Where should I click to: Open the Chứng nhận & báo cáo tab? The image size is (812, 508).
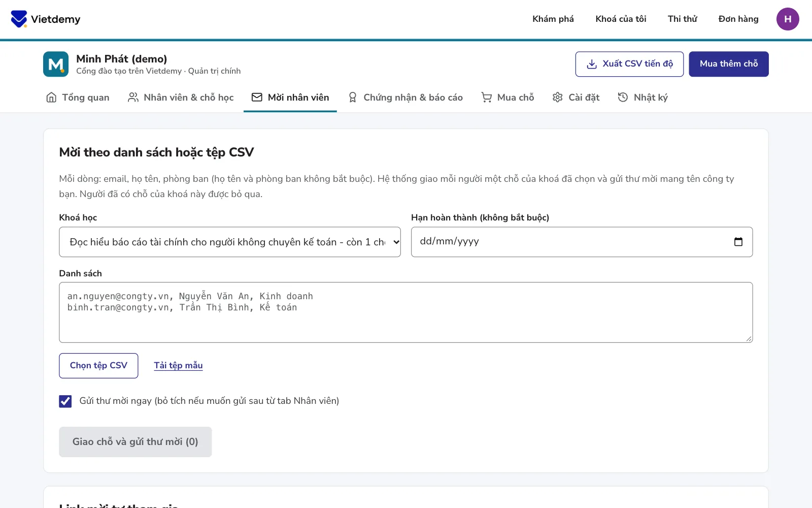[405, 98]
